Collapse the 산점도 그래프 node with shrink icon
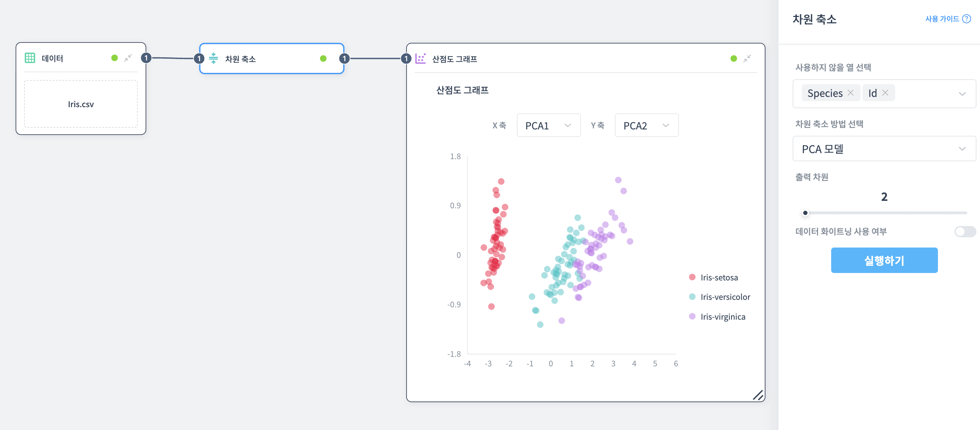The image size is (980, 430). click(747, 58)
